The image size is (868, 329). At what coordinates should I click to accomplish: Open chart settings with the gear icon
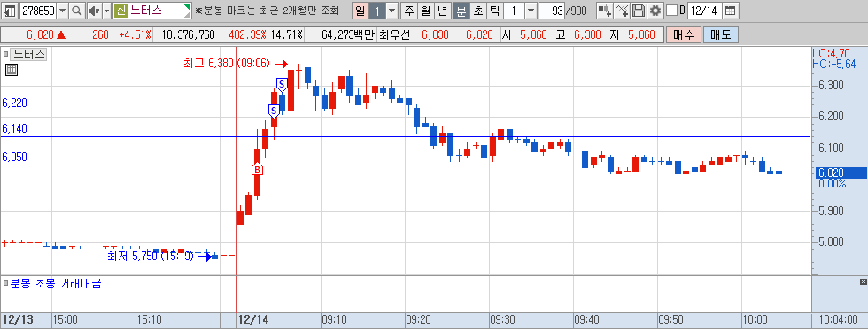pyautogui.click(x=655, y=10)
